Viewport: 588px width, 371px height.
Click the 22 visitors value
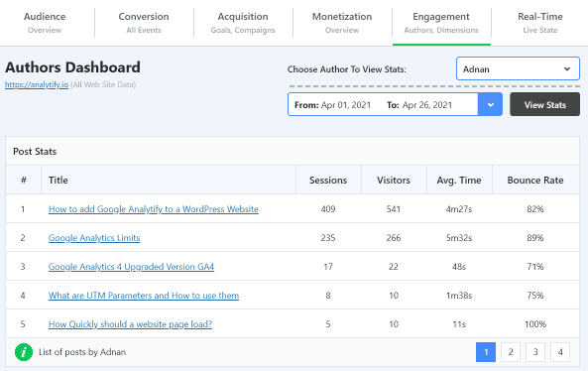click(394, 267)
